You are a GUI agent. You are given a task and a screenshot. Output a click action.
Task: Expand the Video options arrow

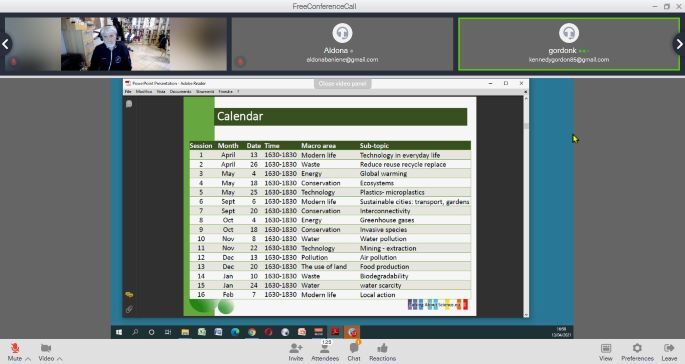point(59,359)
